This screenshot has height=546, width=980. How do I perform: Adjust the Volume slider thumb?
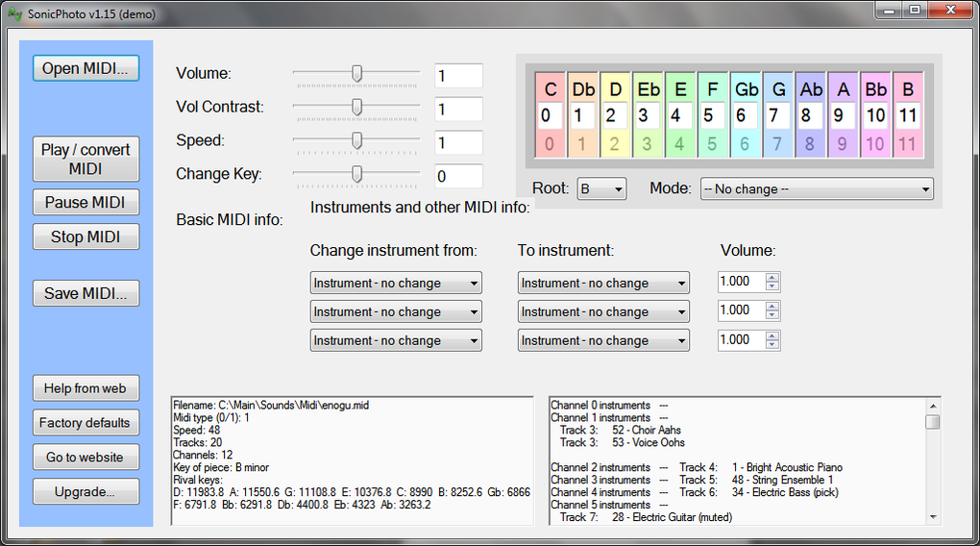(x=356, y=74)
